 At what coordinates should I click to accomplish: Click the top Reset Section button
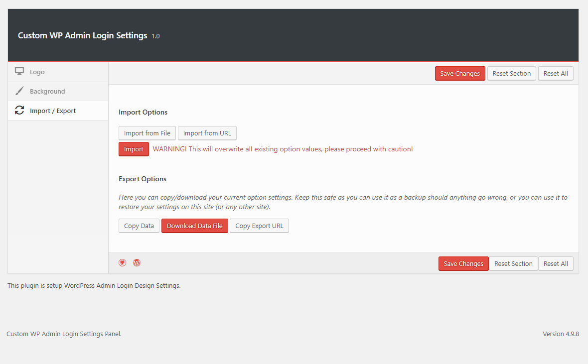511,74
